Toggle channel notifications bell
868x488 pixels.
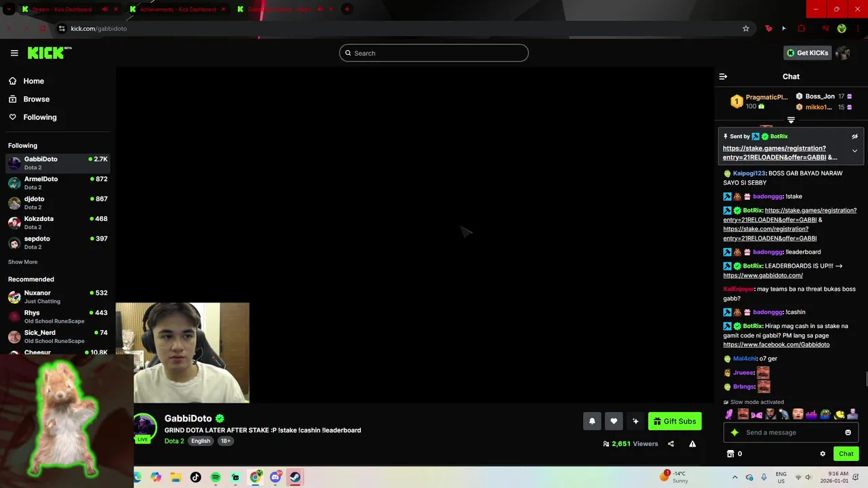point(592,421)
